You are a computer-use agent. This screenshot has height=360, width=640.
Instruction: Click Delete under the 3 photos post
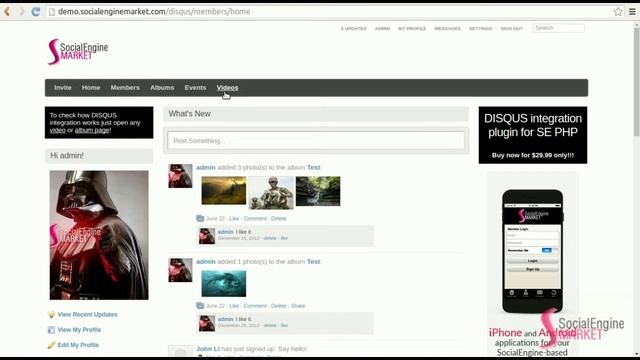coord(278,218)
